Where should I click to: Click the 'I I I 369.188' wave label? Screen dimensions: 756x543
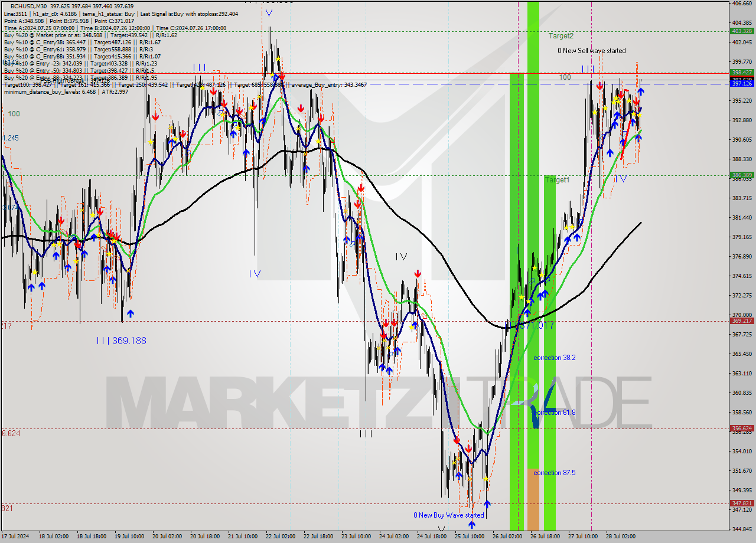coord(121,341)
